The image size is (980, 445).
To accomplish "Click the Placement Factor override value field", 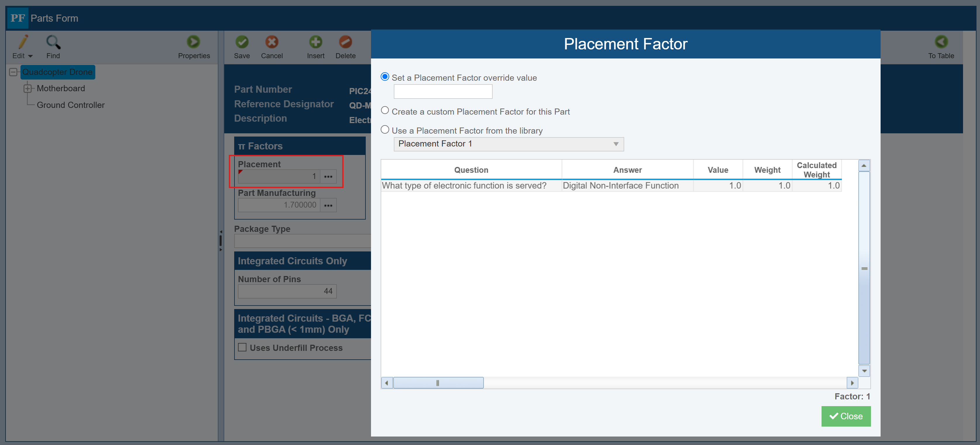I will tap(443, 92).
